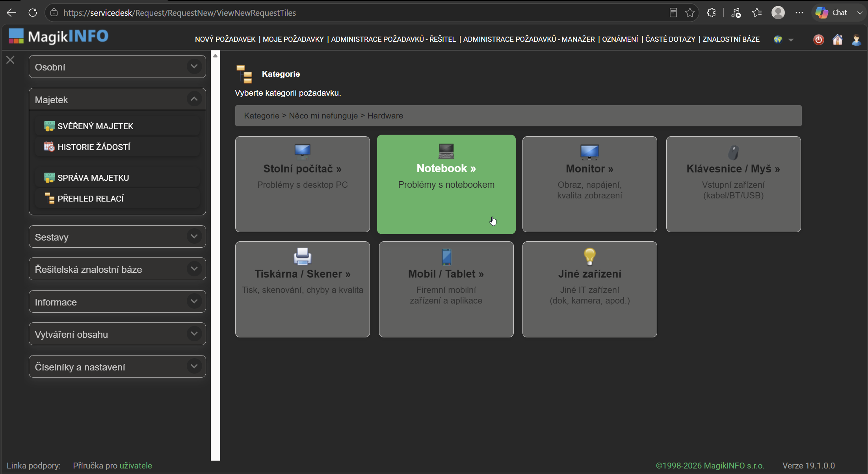Viewport: 868px width, 474px height.
Task: Open the home page house icon
Action: [837, 39]
